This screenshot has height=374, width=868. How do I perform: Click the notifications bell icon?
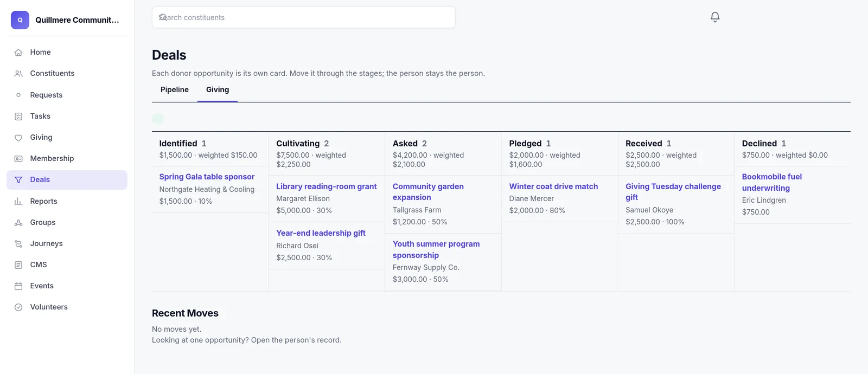715,17
